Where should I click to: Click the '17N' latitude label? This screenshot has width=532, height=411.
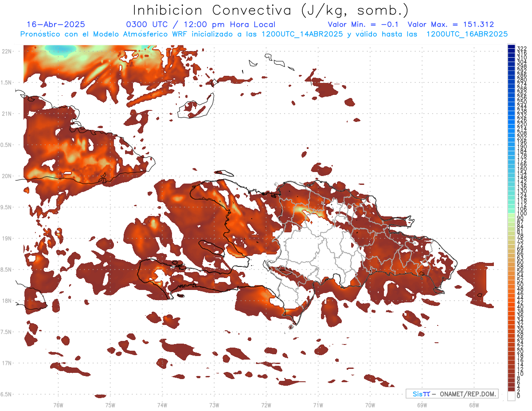(x=6, y=363)
